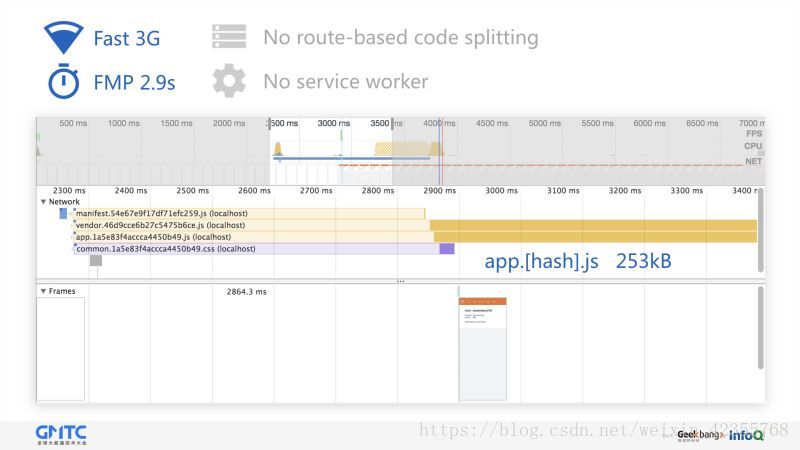
Task: Click the No service worker text
Action: click(346, 82)
